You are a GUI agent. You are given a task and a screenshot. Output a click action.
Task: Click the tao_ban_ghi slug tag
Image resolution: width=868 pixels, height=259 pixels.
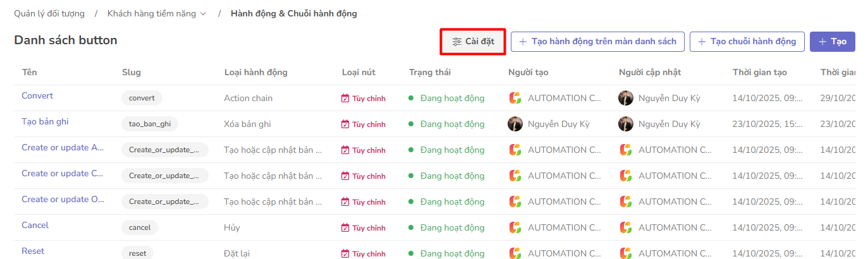click(150, 124)
